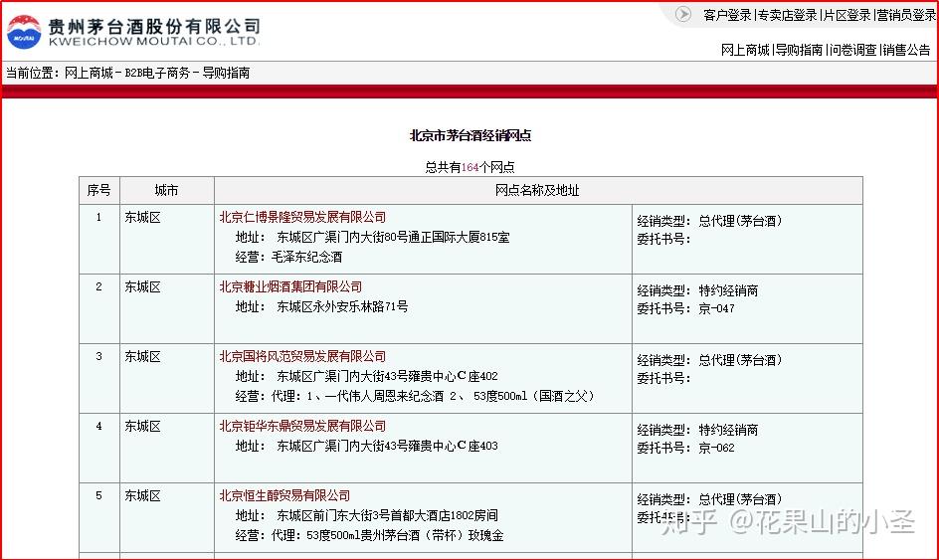This screenshot has height=560, width=939.
Task: Click 总代理(茅台酒) in row 5
Action: point(740,499)
